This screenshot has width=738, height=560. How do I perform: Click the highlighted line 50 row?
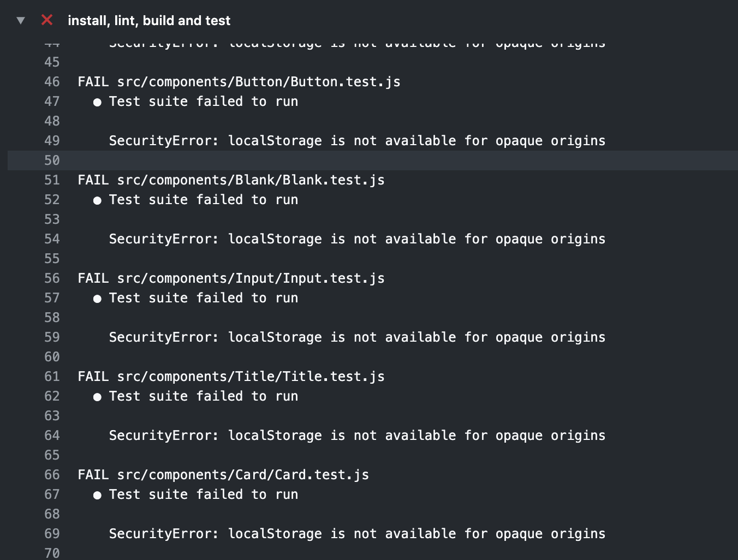(328, 160)
